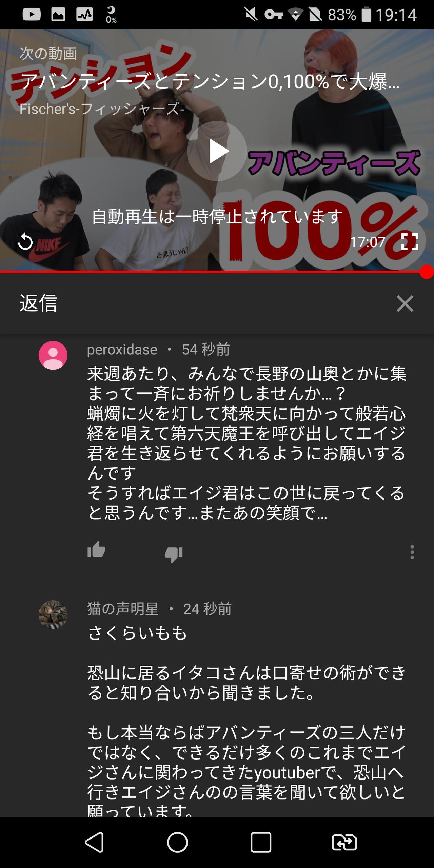Open peroxidase's pink profile avatar
The width and height of the screenshot is (434, 868).
(53, 355)
